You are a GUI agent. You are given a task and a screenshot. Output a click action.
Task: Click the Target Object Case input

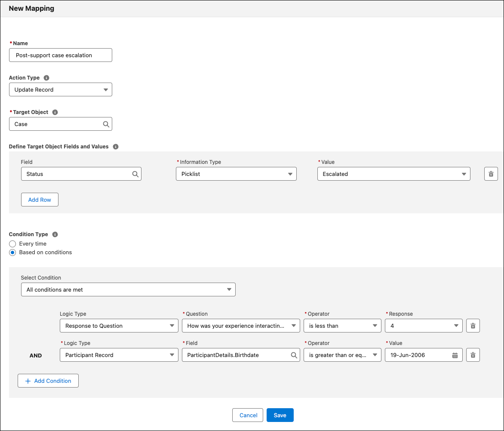tap(61, 124)
